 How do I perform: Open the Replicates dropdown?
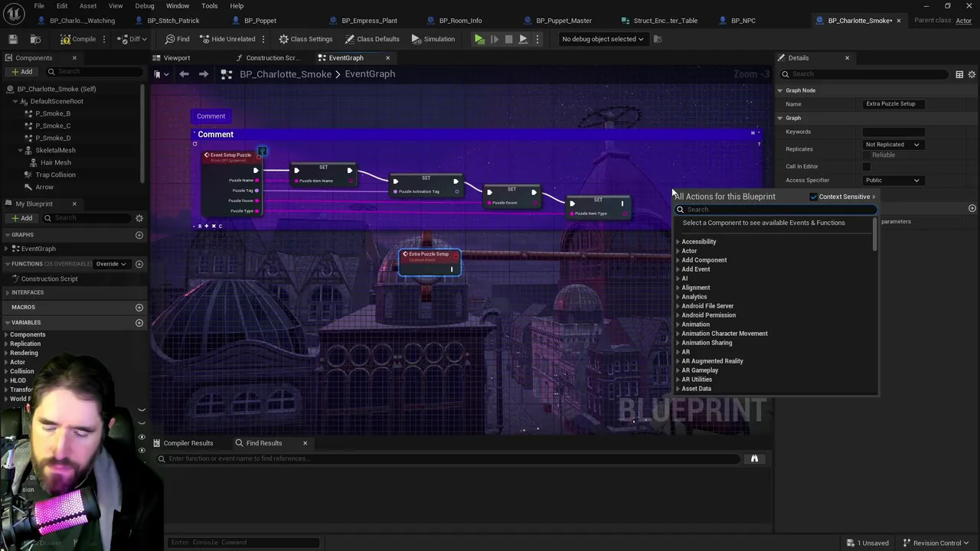coord(892,145)
